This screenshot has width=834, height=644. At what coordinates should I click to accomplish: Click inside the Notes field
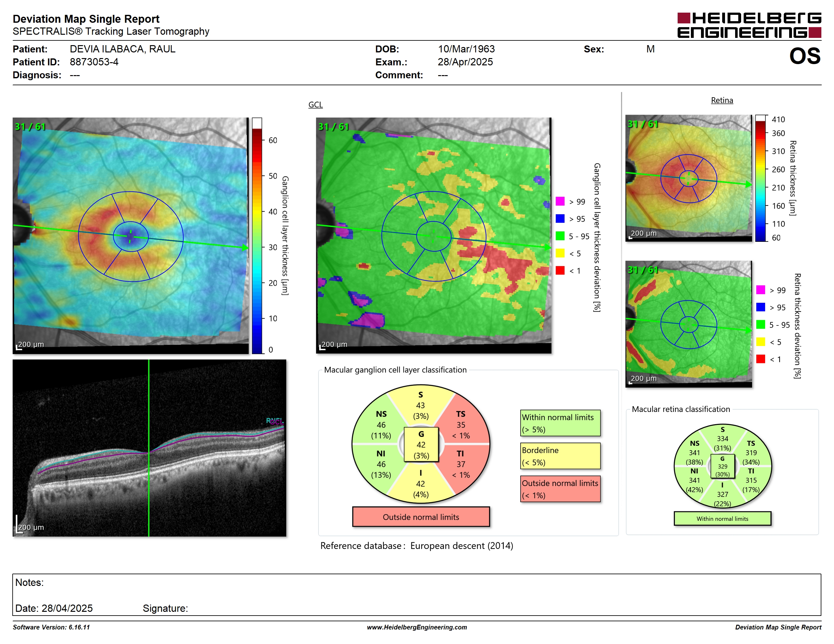click(x=417, y=594)
